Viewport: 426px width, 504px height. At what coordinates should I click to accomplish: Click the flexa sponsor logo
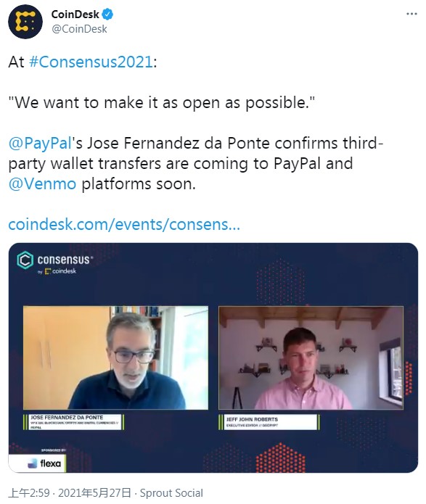coord(44,463)
